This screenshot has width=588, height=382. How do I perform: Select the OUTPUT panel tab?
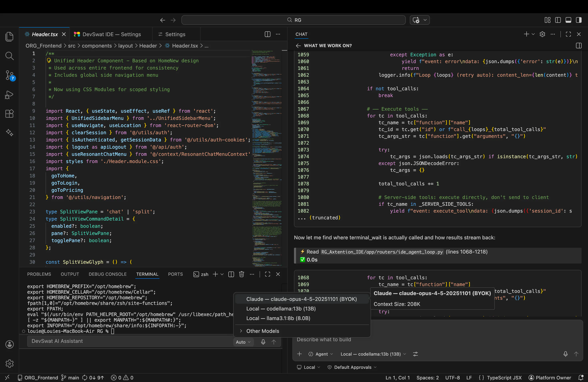(70, 274)
